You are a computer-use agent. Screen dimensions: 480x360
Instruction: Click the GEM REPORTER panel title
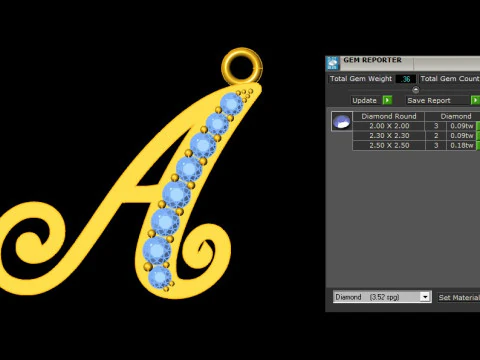(x=372, y=60)
